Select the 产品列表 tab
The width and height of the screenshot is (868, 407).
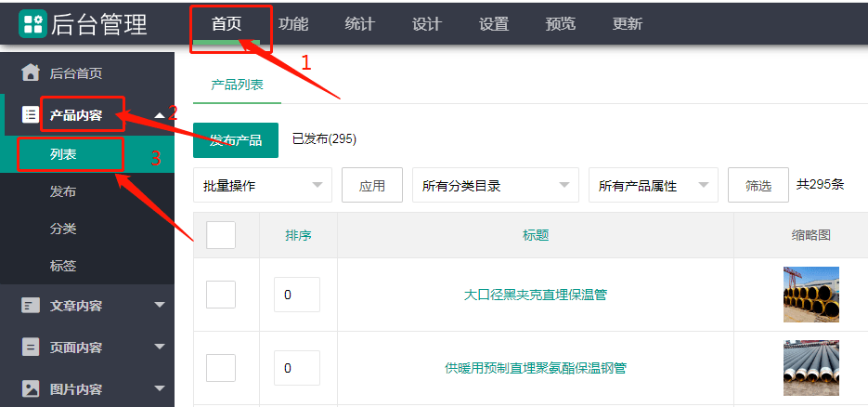(x=237, y=85)
